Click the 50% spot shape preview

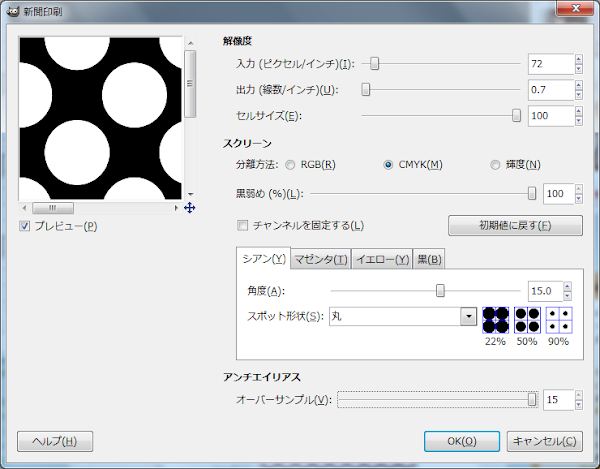point(527,320)
